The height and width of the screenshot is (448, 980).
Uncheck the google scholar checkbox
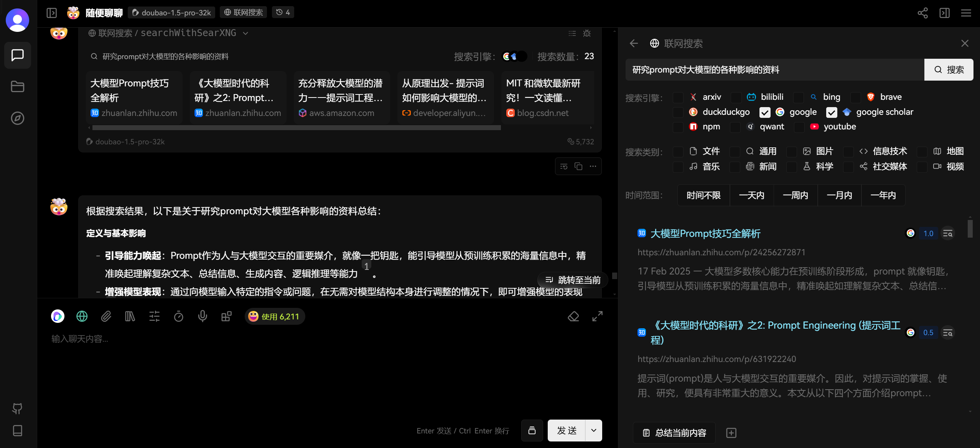point(832,112)
